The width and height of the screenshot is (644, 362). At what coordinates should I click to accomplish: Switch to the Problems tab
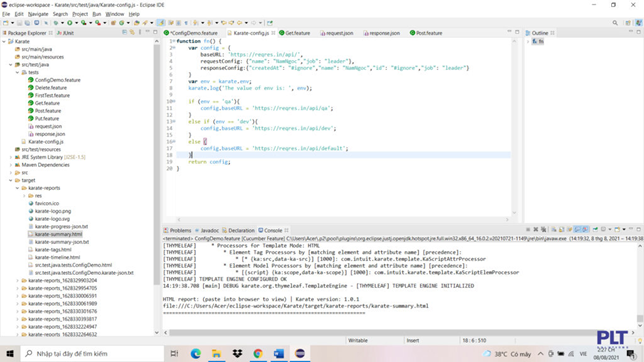pyautogui.click(x=177, y=230)
